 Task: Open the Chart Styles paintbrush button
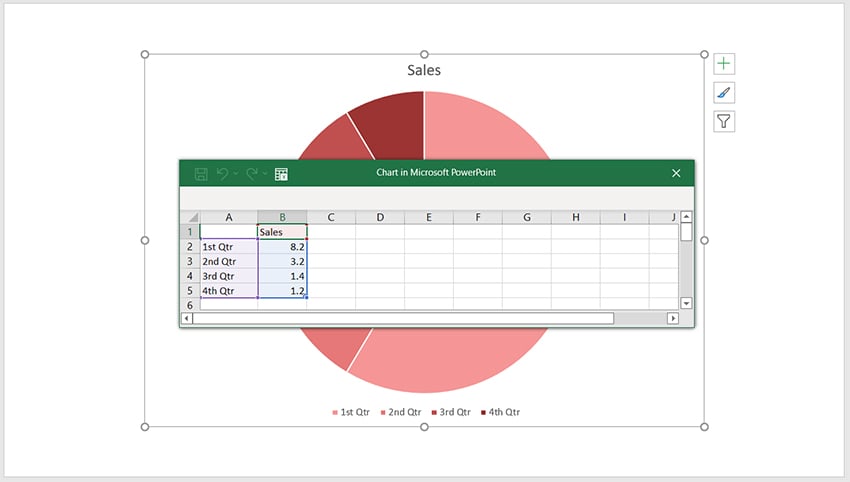coord(724,93)
